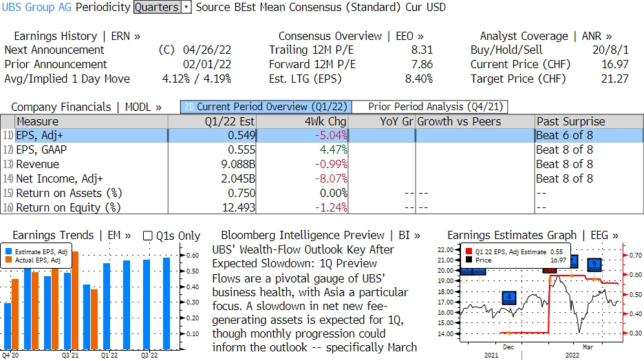Open Earnings Estimates Graph EEG link
This screenshot has height=361, width=644.
click(x=533, y=235)
